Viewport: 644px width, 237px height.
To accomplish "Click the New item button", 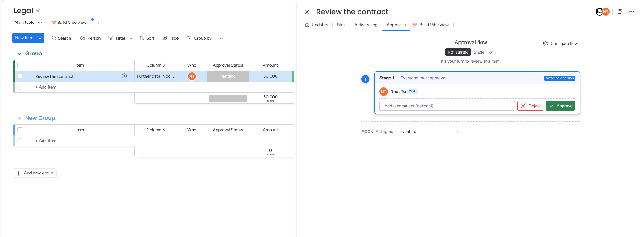I will point(24,38).
